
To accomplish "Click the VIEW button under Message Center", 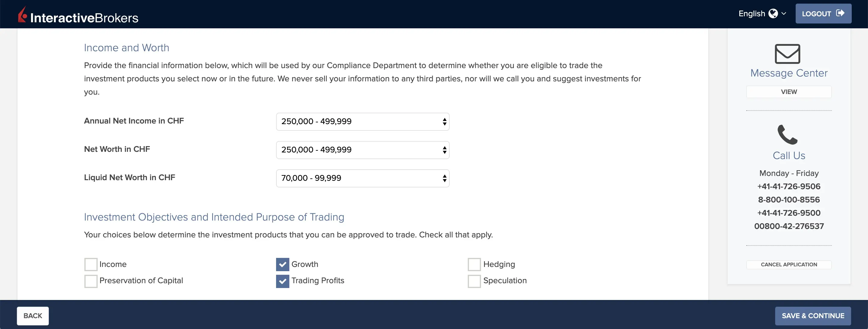I will (x=788, y=92).
